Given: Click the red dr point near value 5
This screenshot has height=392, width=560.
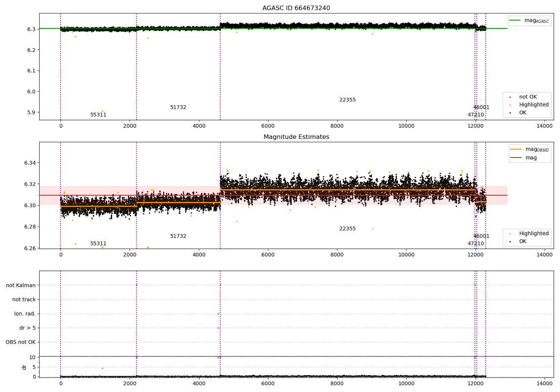Looking at the screenshot, I should [x=102, y=368].
